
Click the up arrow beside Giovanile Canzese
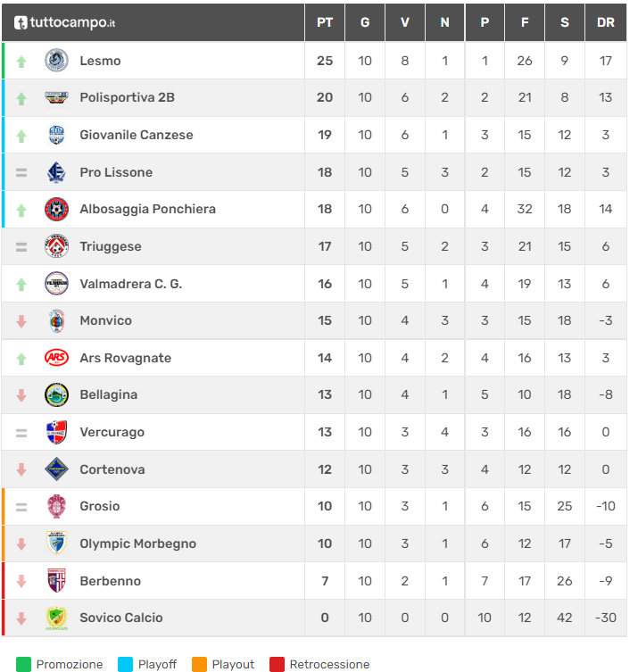21,136
